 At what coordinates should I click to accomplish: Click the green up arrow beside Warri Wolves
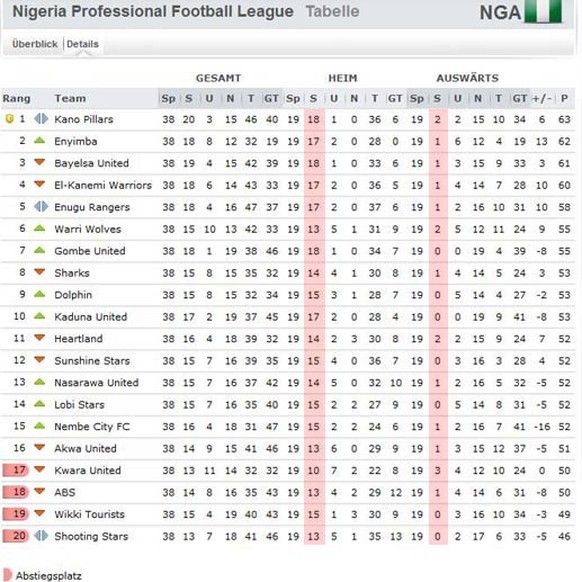[39, 228]
